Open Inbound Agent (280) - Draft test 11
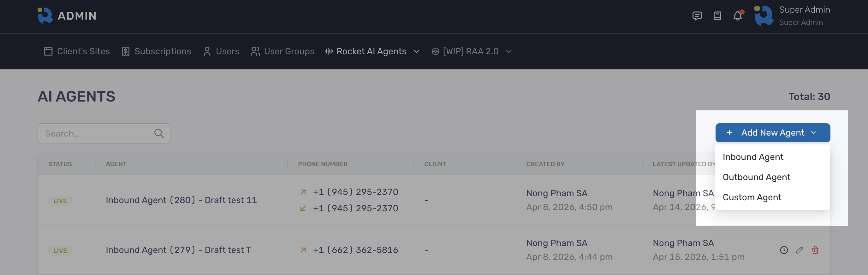The width and height of the screenshot is (868, 275). 181,200
